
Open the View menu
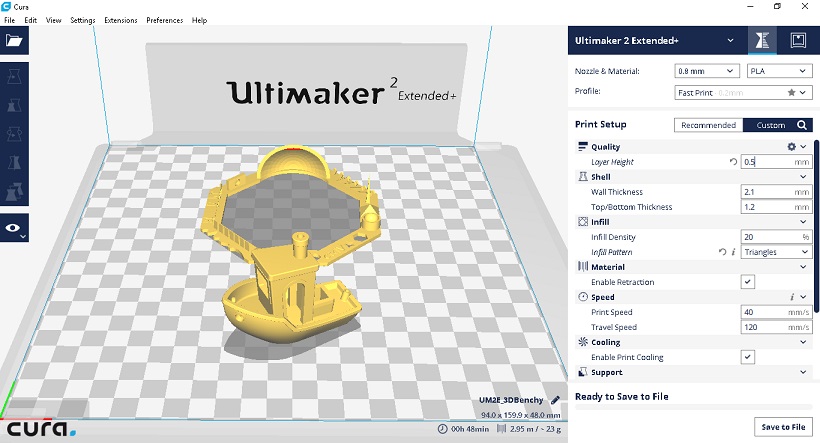click(53, 20)
